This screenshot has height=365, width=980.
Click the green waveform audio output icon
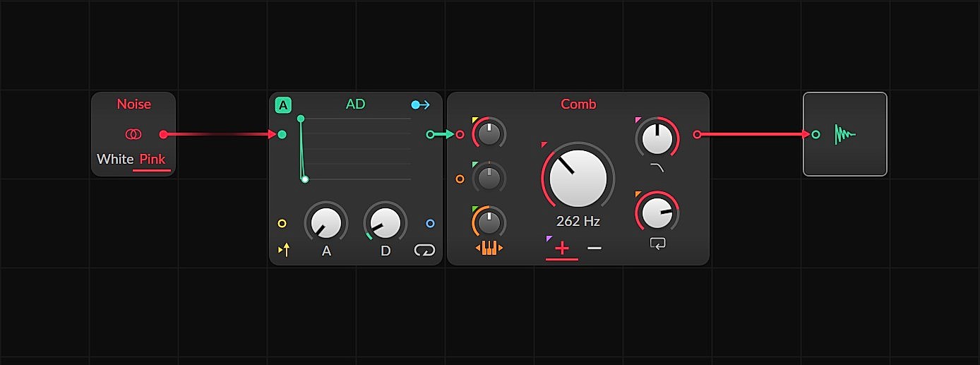(845, 134)
